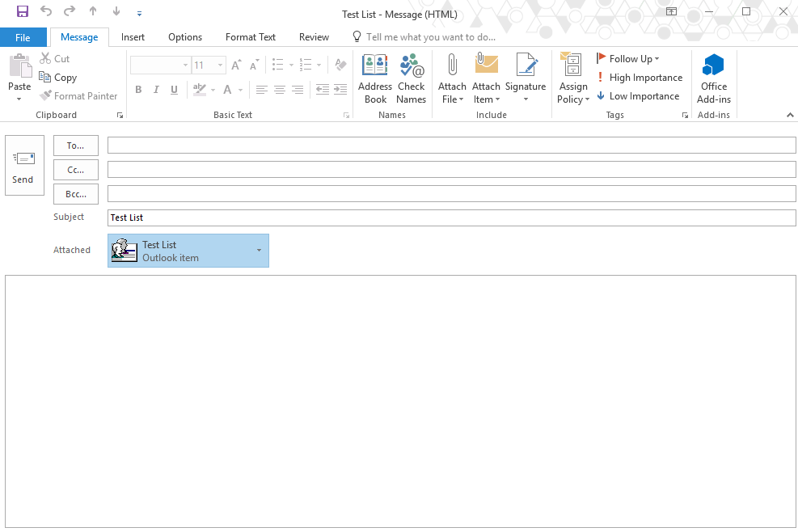This screenshot has height=532, width=798.
Task: Open the Test List attachment dropdown arrow
Action: [259, 251]
